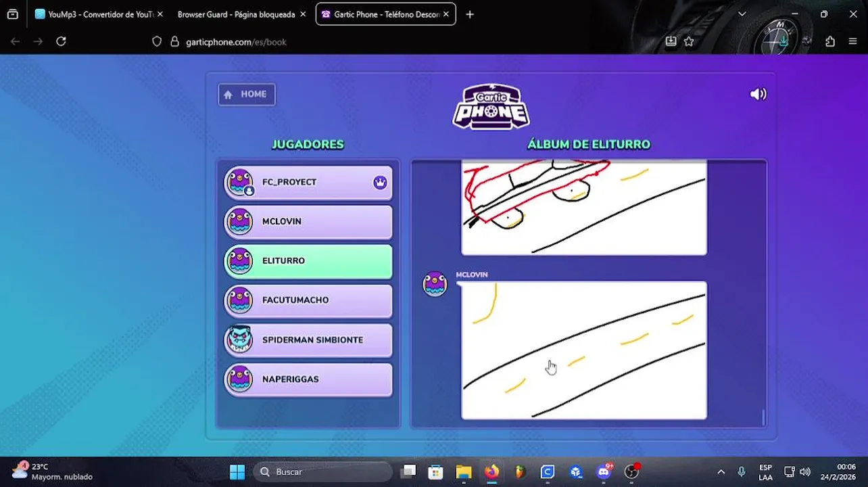Click Firefox icon on taskbar
868x487 pixels.
[x=491, y=471]
